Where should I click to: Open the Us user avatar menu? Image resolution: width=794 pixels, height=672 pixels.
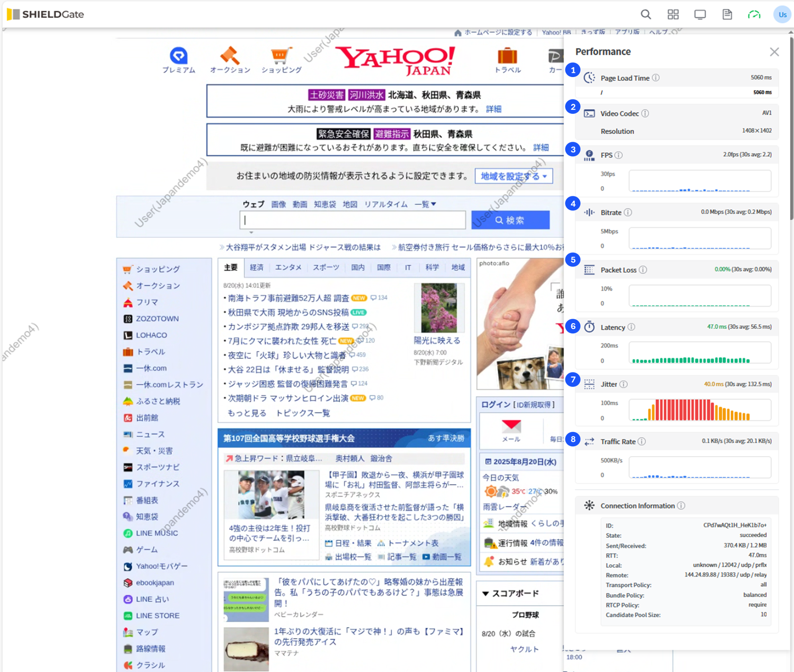[x=782, y=14]
